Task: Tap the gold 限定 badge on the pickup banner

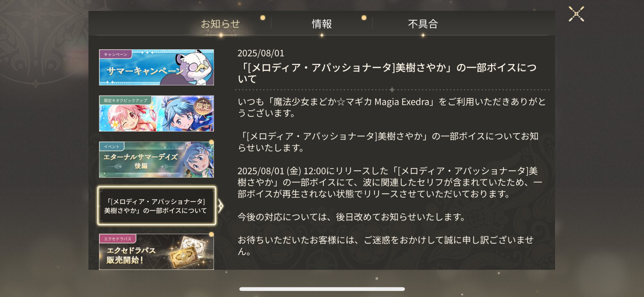Action: click(203, 107)
